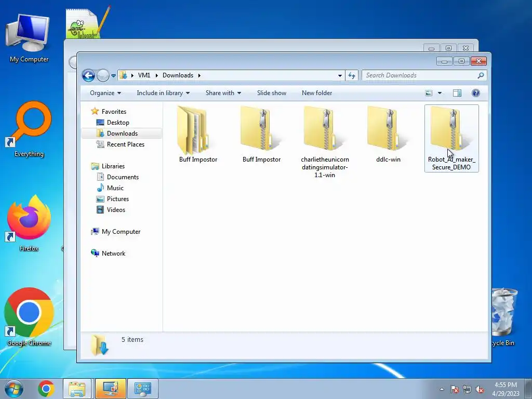532x399 pixels.
Task: Click the Forward navigation arrow
Action: click(103, 75)
